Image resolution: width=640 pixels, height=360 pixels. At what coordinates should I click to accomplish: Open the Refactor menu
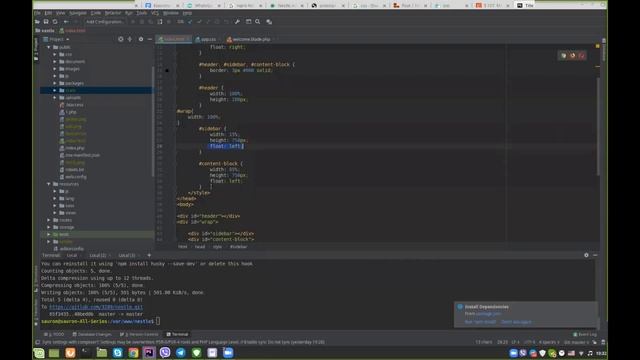coord(113,13)
